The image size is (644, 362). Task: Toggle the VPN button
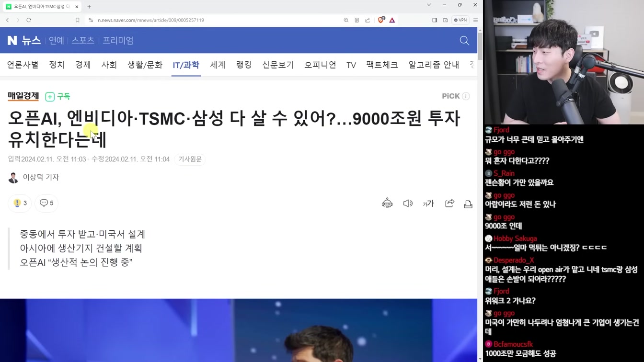460,20
